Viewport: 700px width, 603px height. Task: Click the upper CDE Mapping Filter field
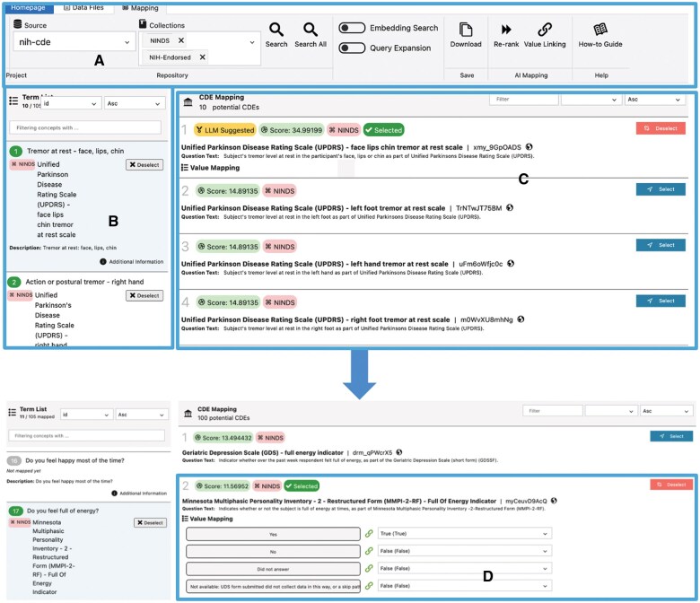524,100
